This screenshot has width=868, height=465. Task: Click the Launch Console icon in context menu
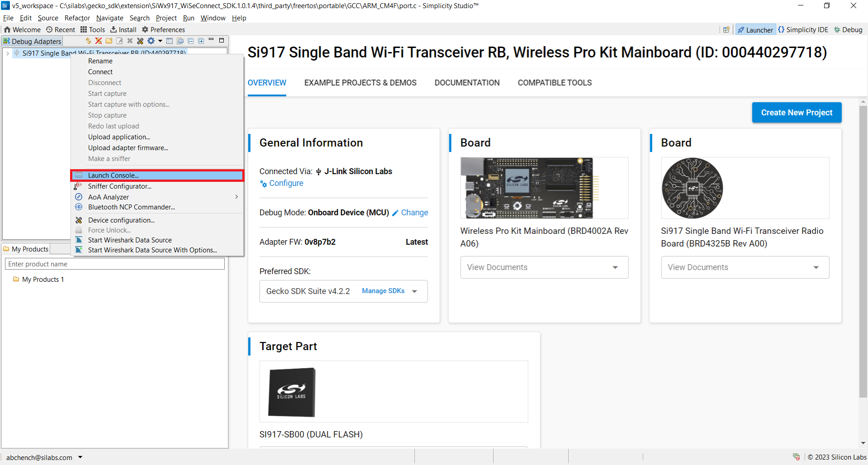point(79,176)
